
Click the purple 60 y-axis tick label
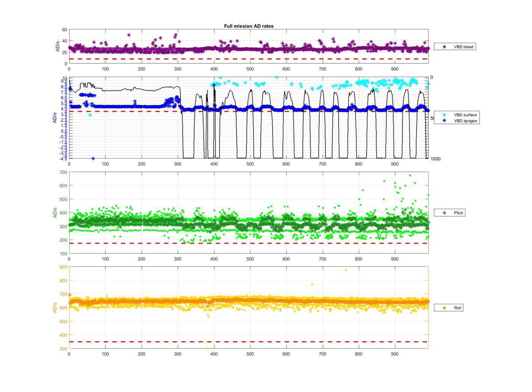[65, 30]
